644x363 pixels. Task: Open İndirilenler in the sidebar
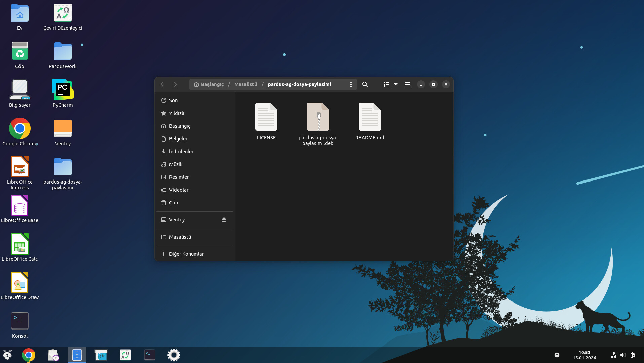[x=181, y=152]
